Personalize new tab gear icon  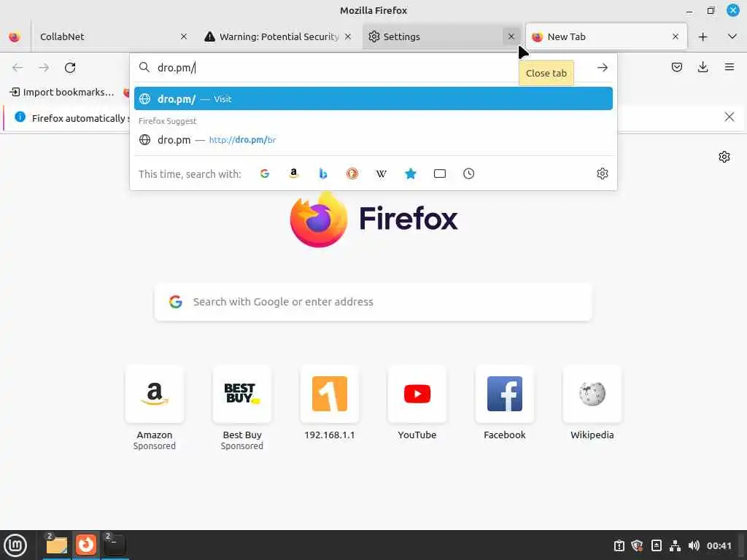tap(724, 157)
